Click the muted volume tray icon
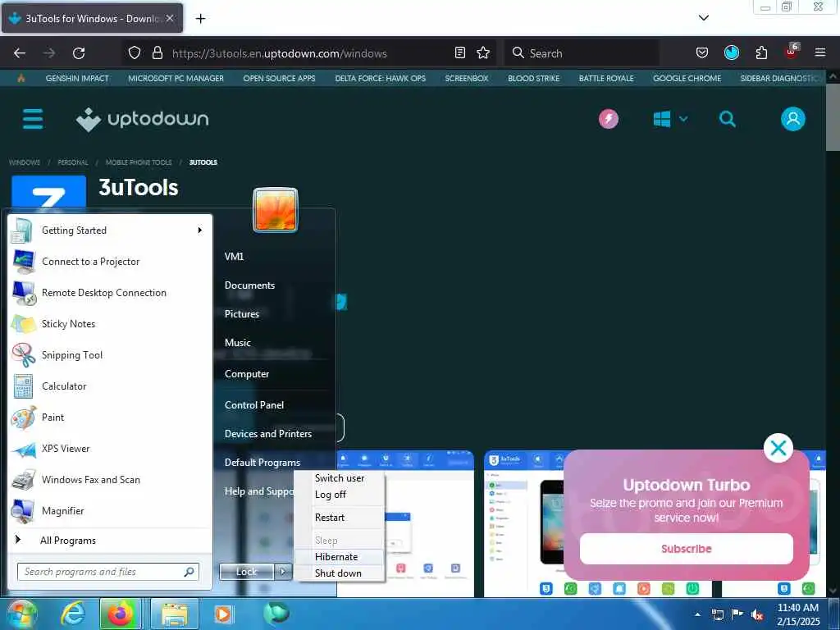Screen dimensions: 840x630 (x=756, y=614)
